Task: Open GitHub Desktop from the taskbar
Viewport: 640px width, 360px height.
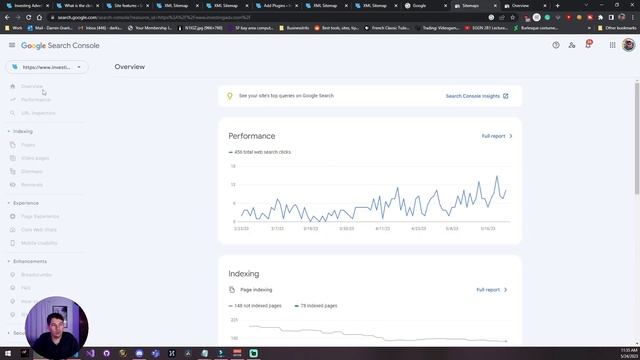Action: coord(107,353)
